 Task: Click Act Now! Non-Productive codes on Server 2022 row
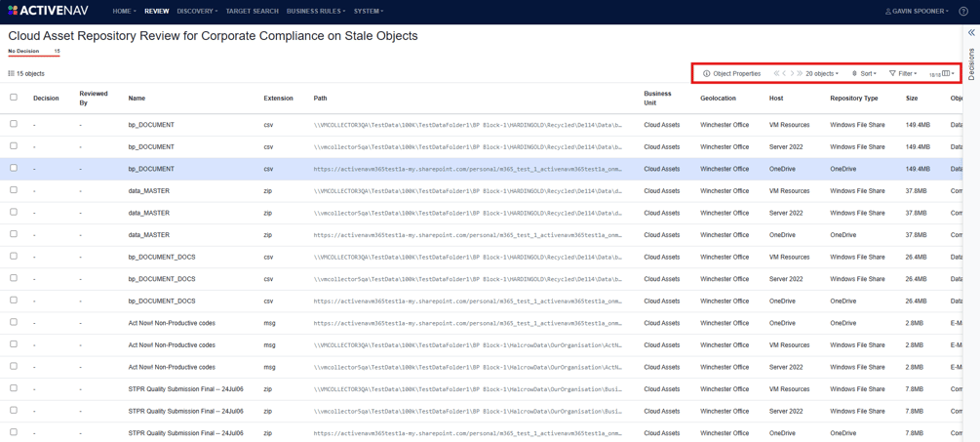[172, 367]
